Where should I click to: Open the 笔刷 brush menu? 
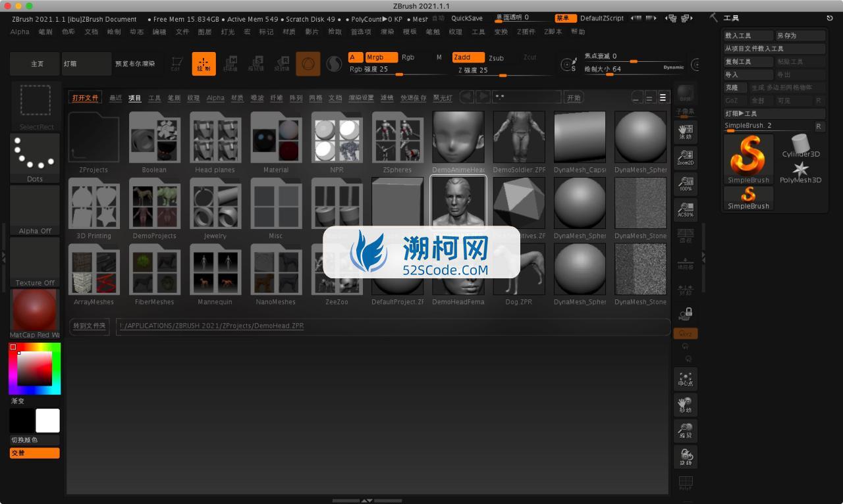(x=45, y=32)
